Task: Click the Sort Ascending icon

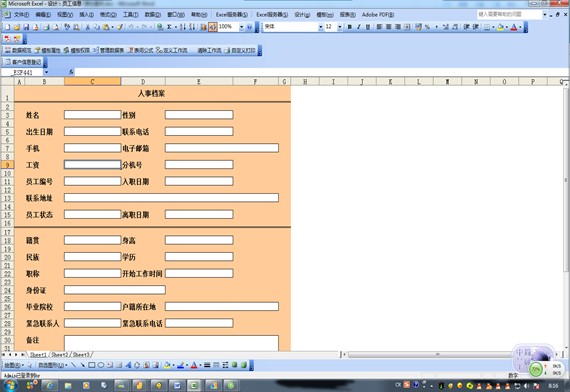Action: [183, 27]
